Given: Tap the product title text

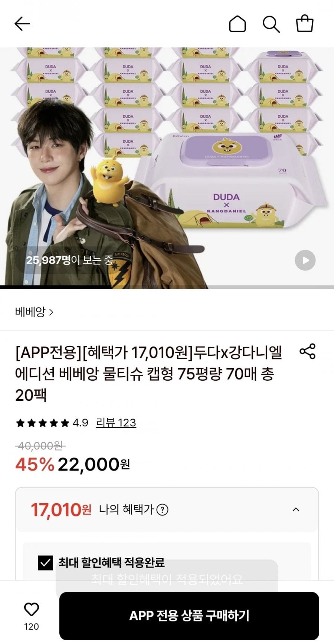Looking at the screenshot, I should pos(148,374).
